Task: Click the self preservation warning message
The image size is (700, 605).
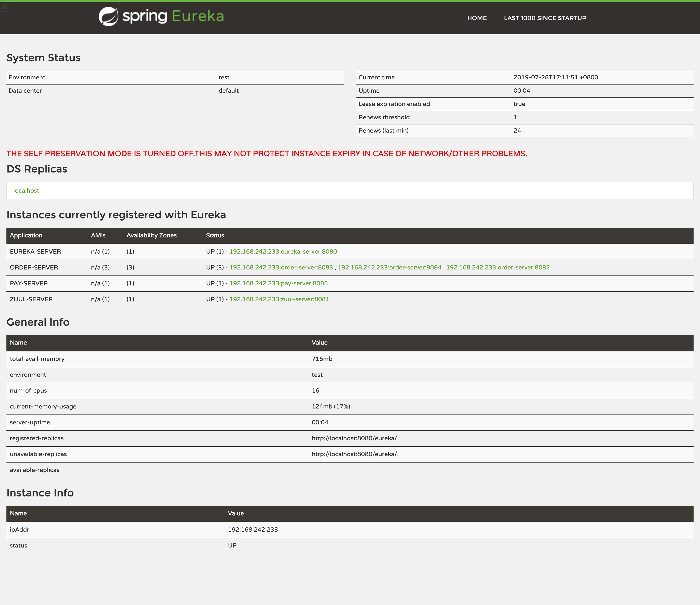Action: (266, 154)
